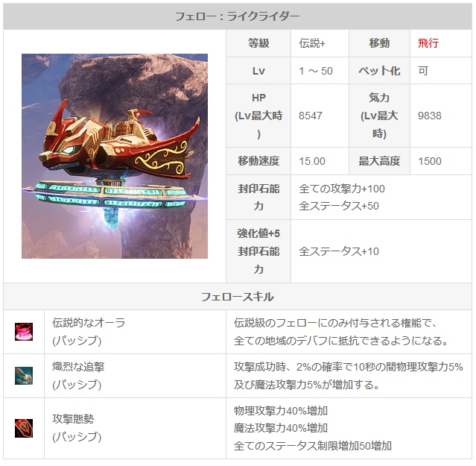The width and height of the screenshot is (476, 466).
Task: Select the 攻撃成功時、2%の確率 description line
Action: coord(349,367)
